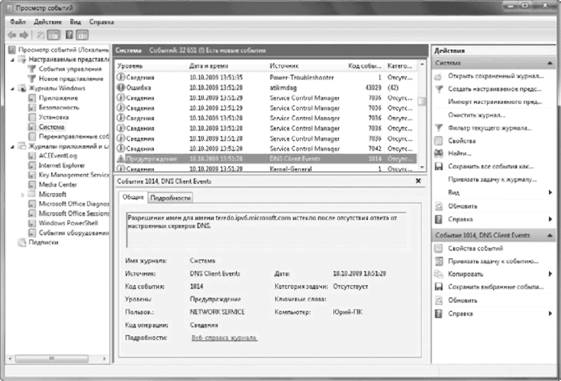The height and width of the screenshot is (381, 561).
Task: Sort by the Код события column
Action: [365, 66]
